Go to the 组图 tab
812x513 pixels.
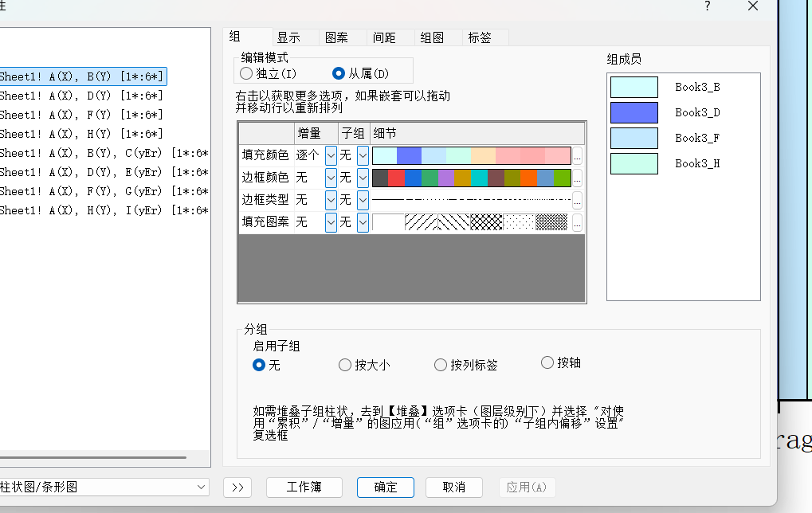click(438, 37)
